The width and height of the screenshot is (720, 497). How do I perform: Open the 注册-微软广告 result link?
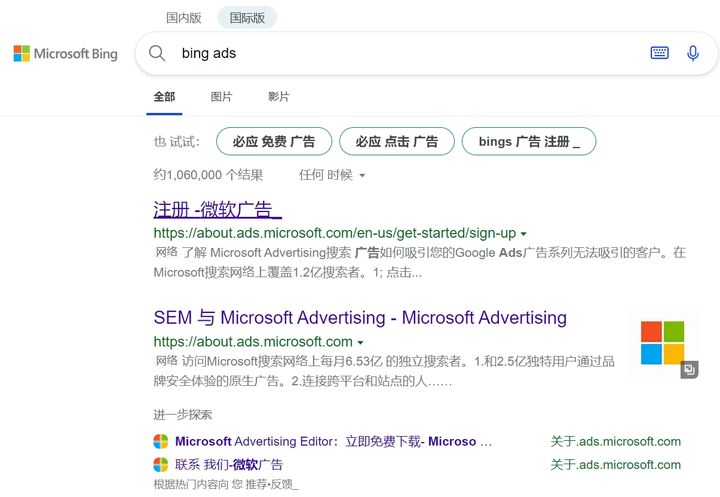click(x=217, y=210)
